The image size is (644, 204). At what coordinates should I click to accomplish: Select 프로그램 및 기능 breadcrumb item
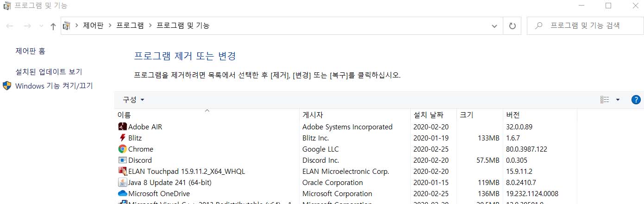183,26
